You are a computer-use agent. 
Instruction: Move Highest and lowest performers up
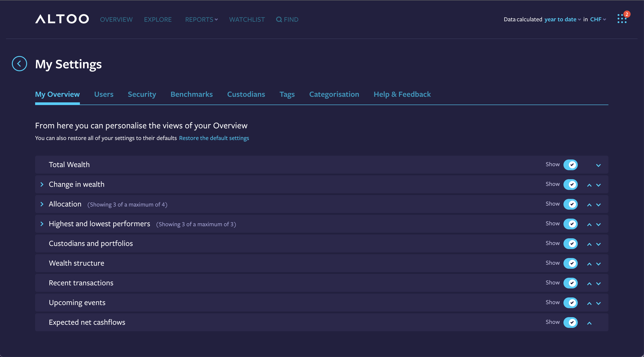pos(589,225)
